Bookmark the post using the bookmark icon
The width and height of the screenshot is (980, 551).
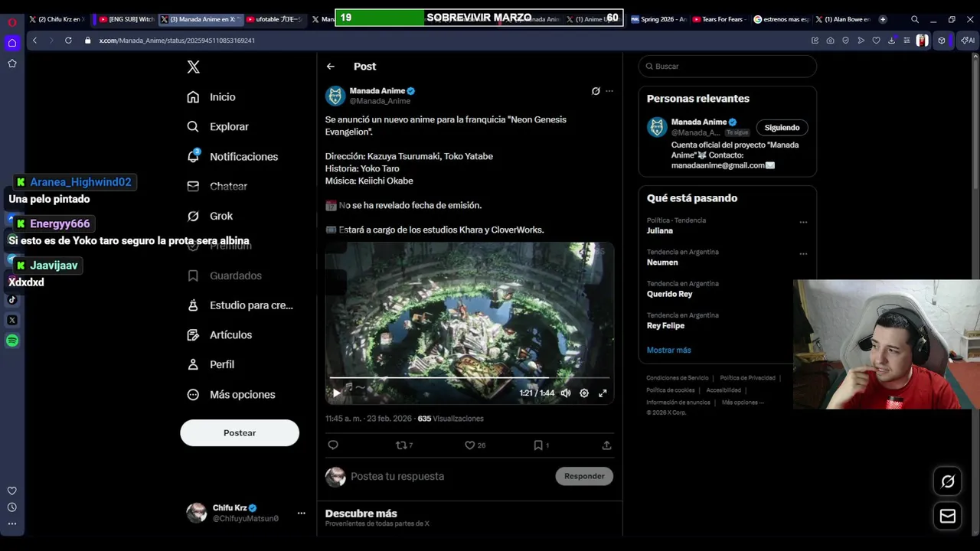tap(541, 445)
